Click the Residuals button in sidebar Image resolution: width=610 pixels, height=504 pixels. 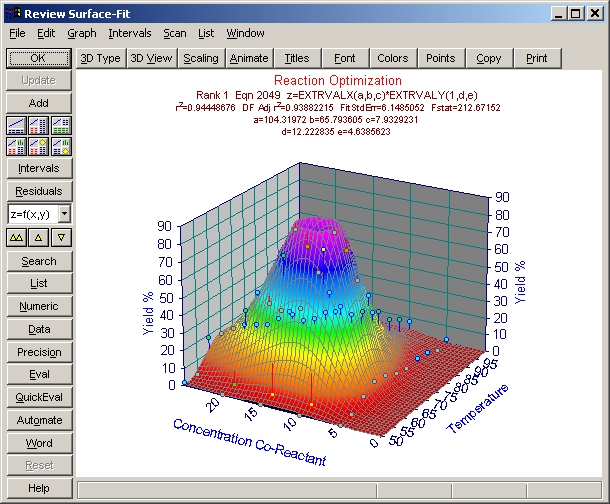(39, 191)
